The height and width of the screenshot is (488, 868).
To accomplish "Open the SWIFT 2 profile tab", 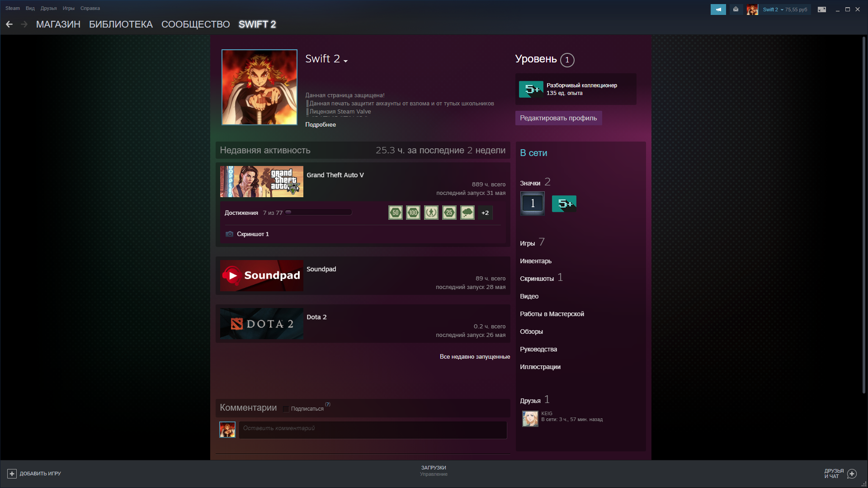I will [257, 24].
